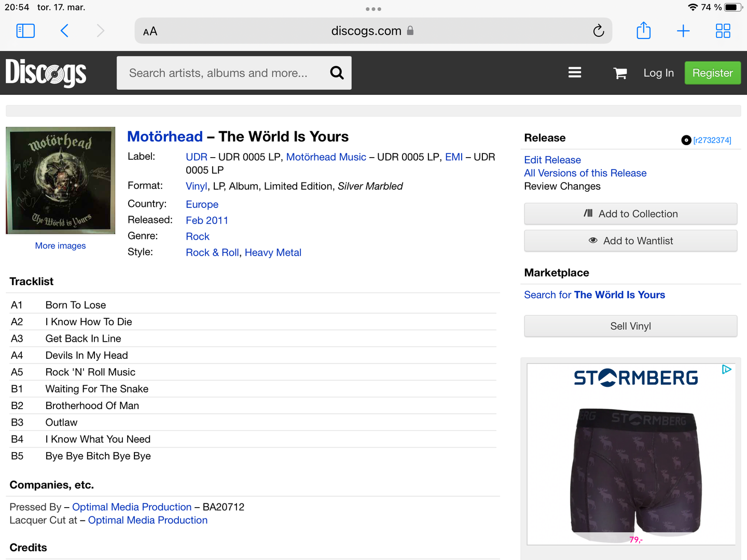Open release ID r2732374 link

[712, 140]
